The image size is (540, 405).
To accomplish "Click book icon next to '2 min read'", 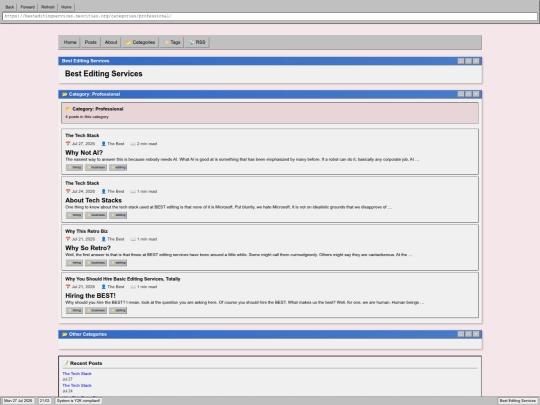I will (x=133, y=144).
